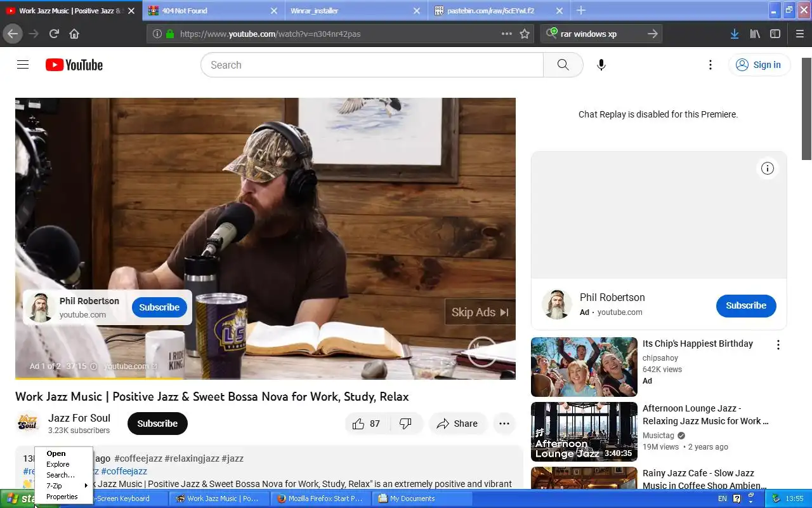Click the ad info icon in sidebar panel
The height and width of the screenshot is (508, 812).
coord(768,168)
